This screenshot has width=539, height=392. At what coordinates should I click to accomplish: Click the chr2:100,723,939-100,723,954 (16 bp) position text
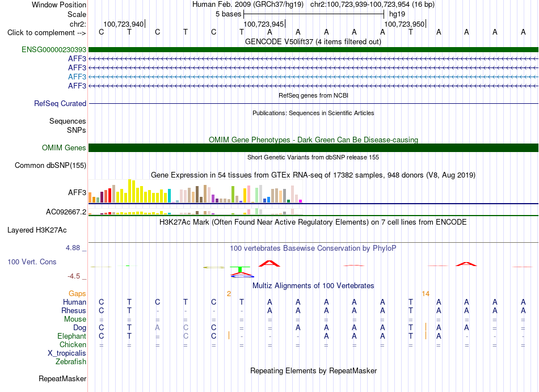372,5
